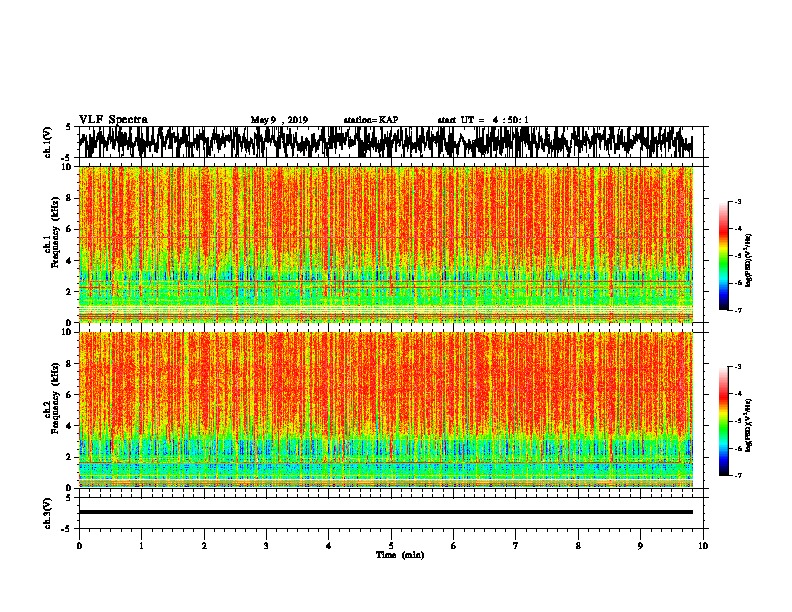792x612 pixels.
Task: Click the ch.2 frequency axis "4" tick label
Action: point(70,426)
